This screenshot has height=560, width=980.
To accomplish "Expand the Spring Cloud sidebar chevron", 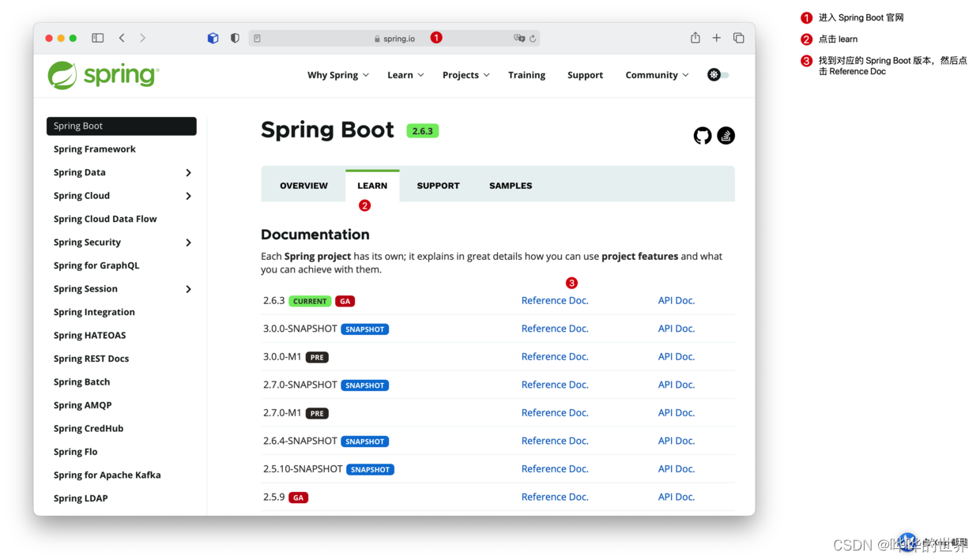I will (188, 196).
